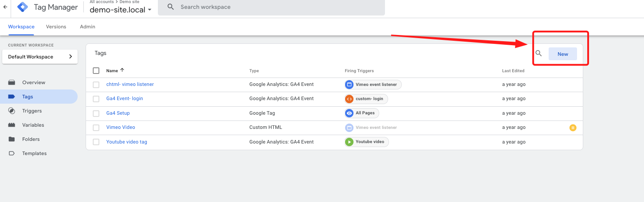This screenshot has width=644, height=202.
Task: Click the Tags label icon
Action: point(12,97)
